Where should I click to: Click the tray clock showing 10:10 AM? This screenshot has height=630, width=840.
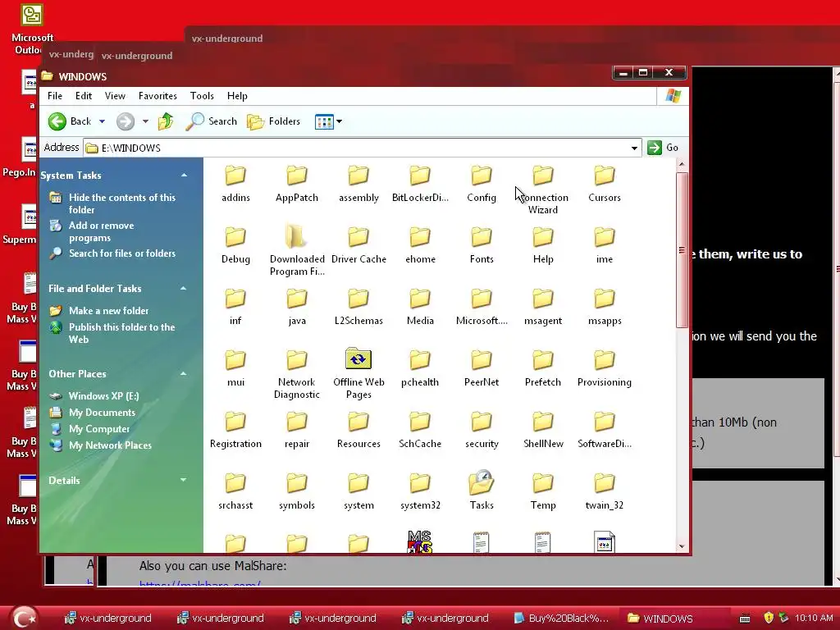pyautogui.click(x=813, y=618)
